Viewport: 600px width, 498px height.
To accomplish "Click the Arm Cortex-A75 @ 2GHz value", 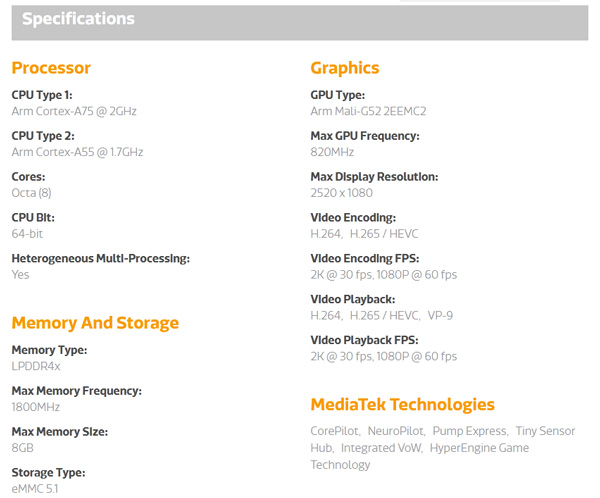I will click(74, 111).
